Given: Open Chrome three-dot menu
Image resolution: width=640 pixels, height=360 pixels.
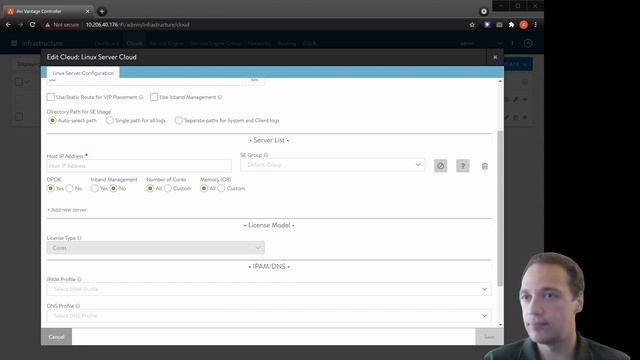Looking at the screenshot, I should pos(536,25).
